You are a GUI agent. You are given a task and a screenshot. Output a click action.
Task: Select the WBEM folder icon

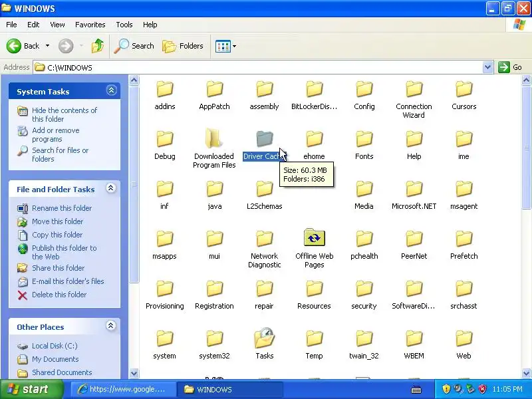414,338
